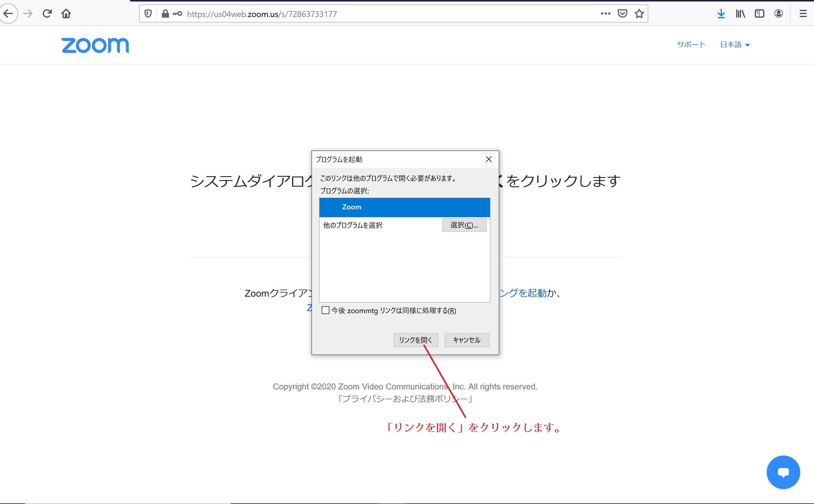The image size is (814, 504).
Task: Bookmark this page with the star icon
Action: click(639, 14)
